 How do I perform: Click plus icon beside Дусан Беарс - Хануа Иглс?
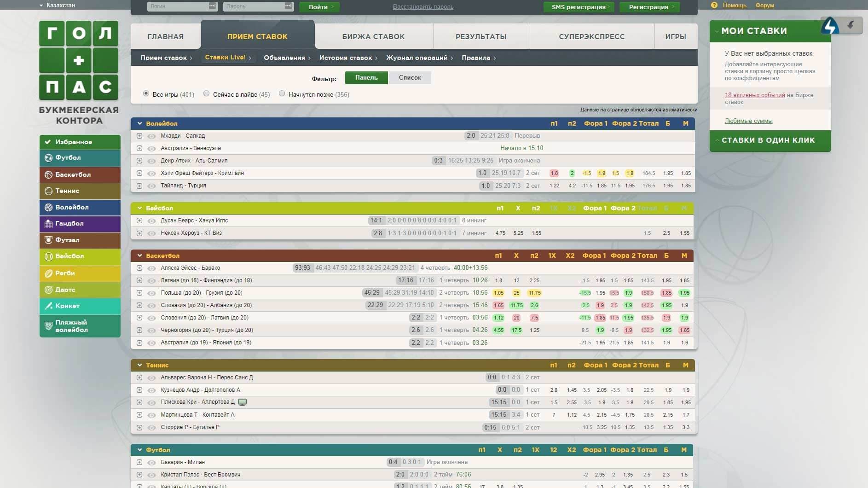[139, 221]
